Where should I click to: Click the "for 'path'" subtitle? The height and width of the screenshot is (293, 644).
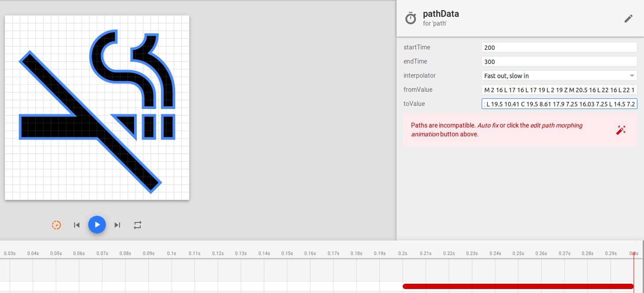[435, 23]
